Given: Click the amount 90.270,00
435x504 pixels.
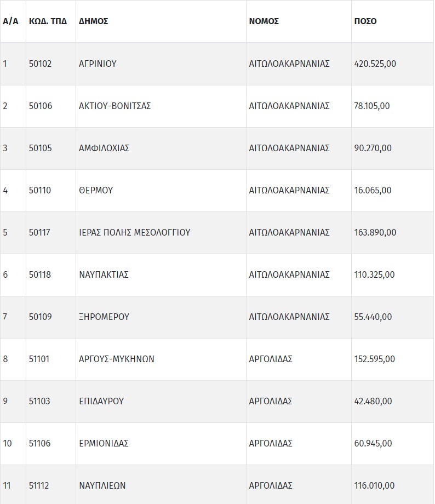Looking at the screenshot, I should point(373,148).
